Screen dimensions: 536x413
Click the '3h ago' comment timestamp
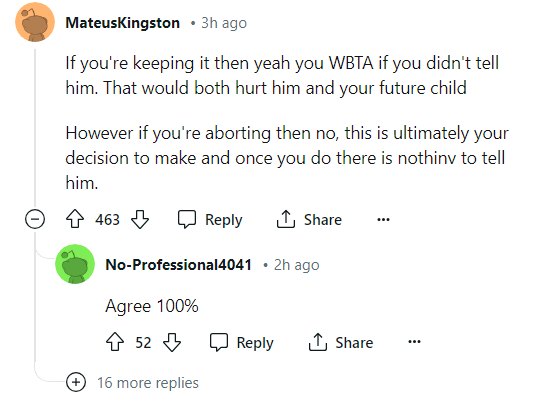(x=224, y=23)
